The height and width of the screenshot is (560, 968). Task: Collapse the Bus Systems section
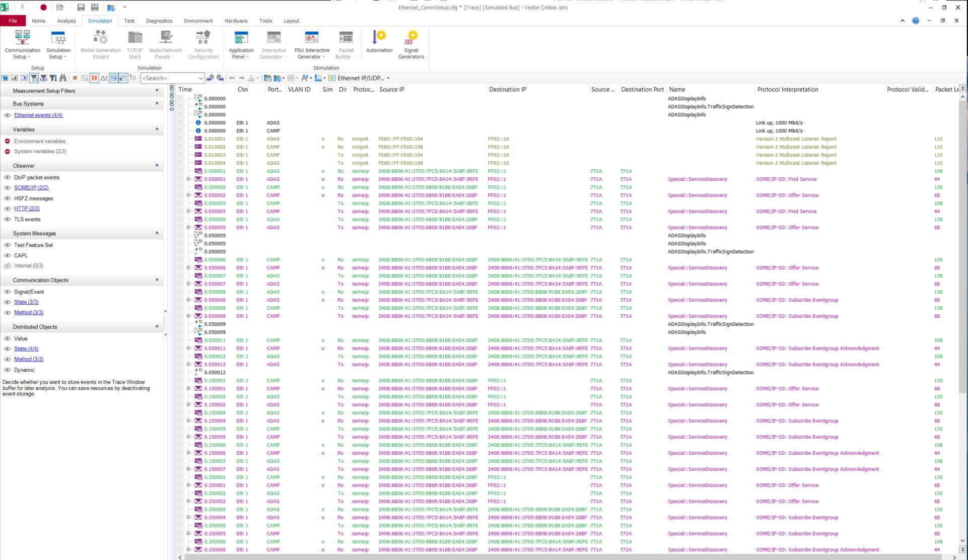coord(157,103)
